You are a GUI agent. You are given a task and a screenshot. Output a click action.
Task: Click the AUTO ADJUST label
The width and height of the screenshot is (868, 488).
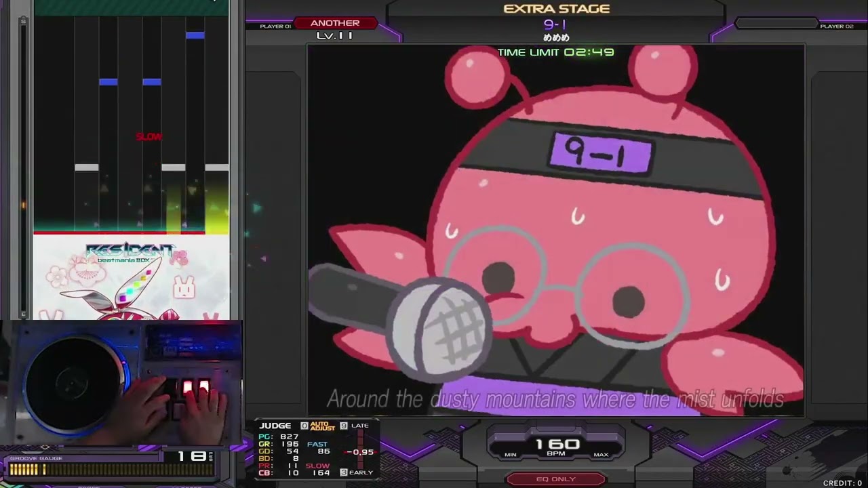click(x=323, y=426)
